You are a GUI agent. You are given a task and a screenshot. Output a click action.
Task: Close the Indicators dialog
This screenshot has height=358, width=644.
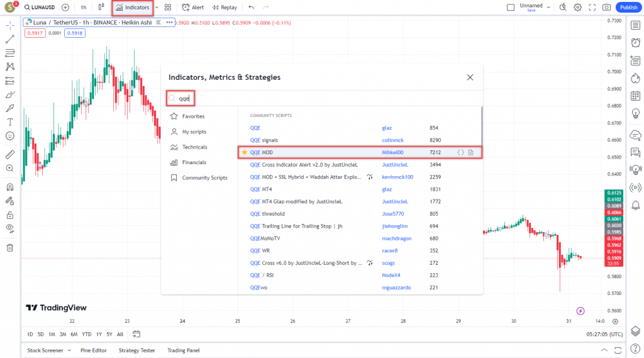tap(470, 77)
